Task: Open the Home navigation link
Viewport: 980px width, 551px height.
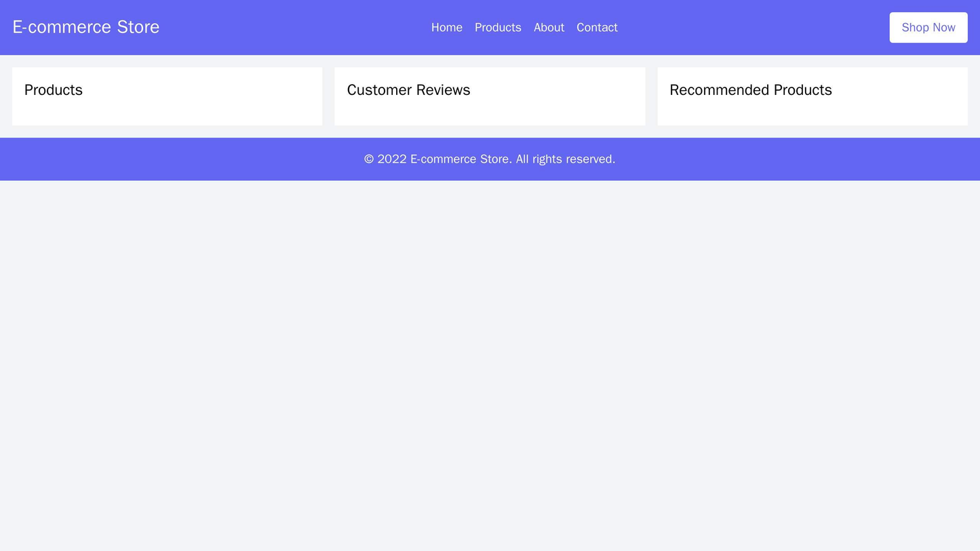Action: (446, 28)
